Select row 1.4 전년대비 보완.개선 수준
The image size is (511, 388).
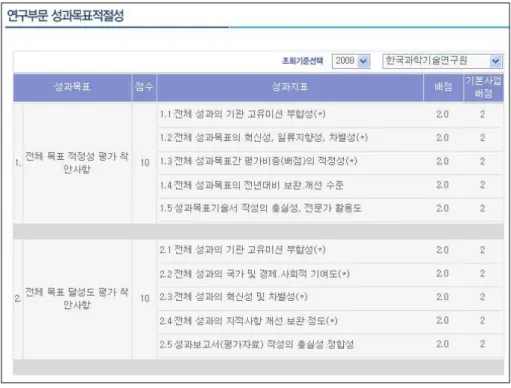[x=330, y=185]
